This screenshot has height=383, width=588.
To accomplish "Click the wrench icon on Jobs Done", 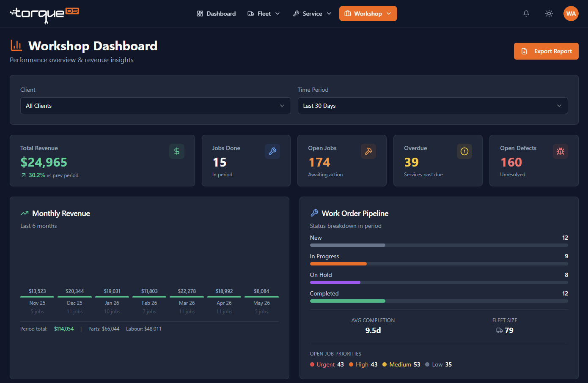I will 272,151.
